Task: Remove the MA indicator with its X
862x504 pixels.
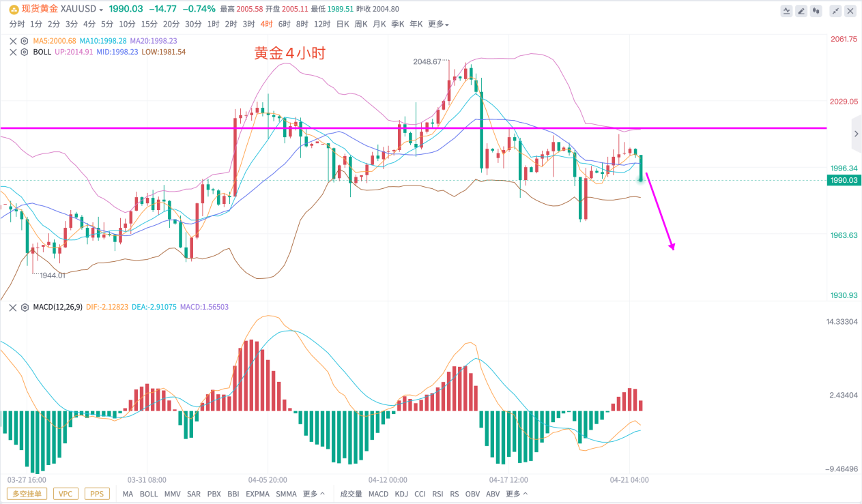Action: coord(13,41)
